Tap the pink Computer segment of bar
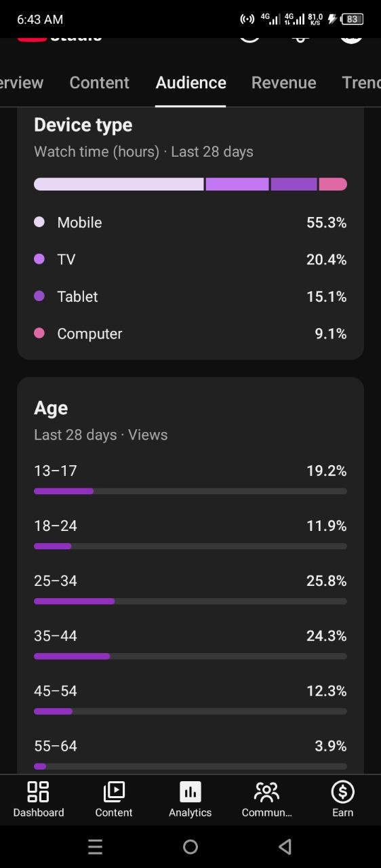Viewport: 381px width, 868px height. coord(333,184)
